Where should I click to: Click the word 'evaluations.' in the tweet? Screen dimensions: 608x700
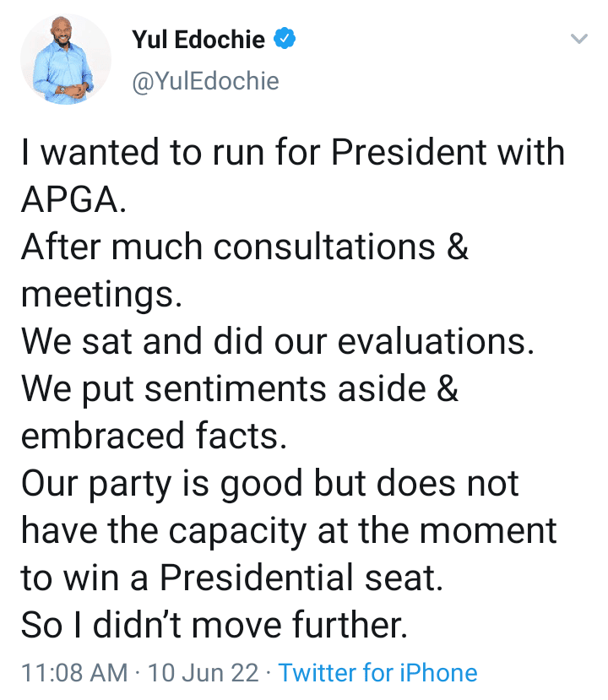(436, 341)
